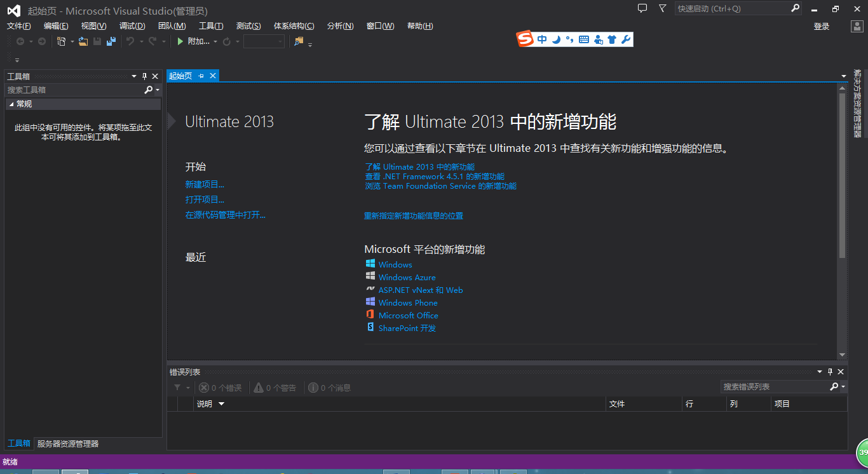Click the green 附加 start button
868x474 pixels.
[x=193, y=41]
